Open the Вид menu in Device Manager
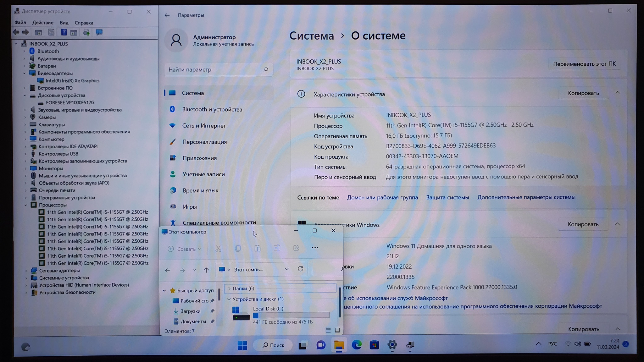This screenshot has height=362, width=644. [64, 23]
